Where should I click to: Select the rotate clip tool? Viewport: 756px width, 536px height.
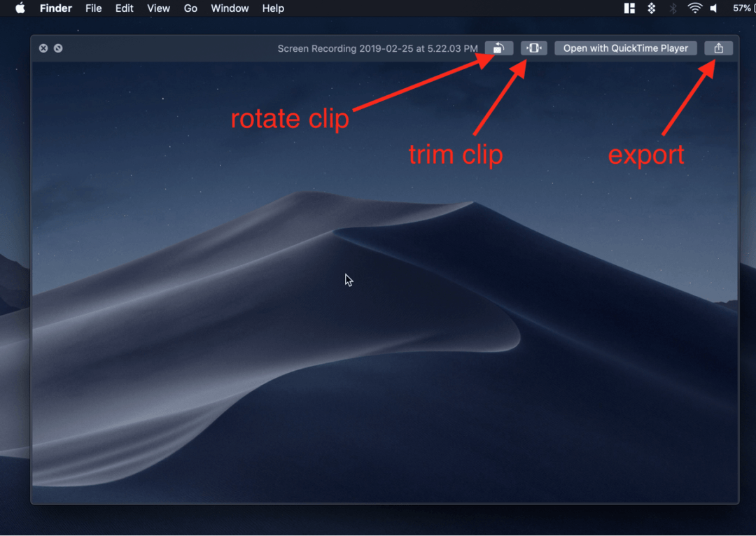(x=498, y=48)
